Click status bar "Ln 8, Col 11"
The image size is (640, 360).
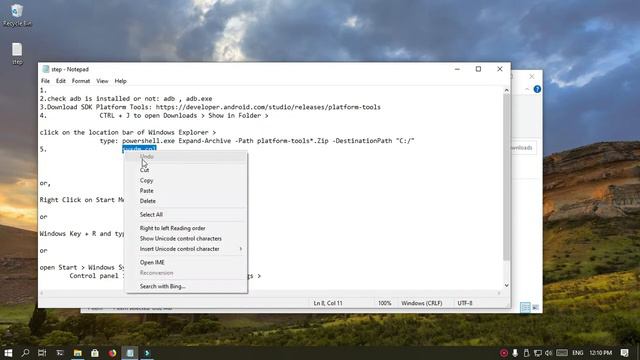point(328,303)
